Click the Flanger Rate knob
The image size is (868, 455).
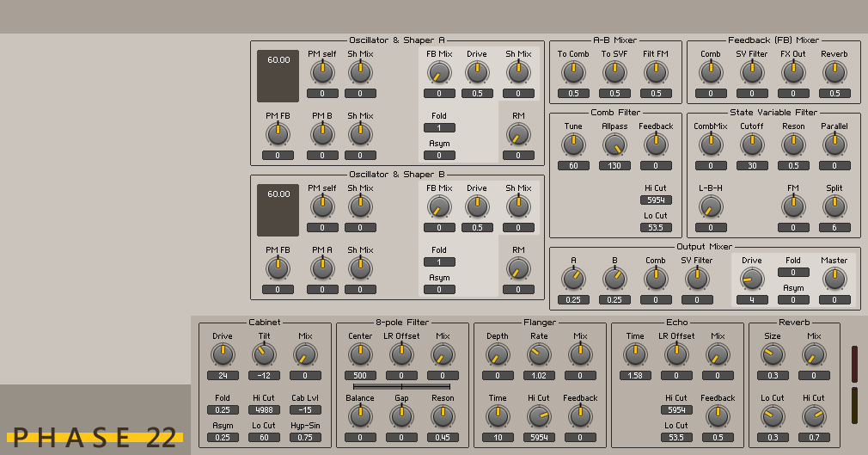point(539,354)
